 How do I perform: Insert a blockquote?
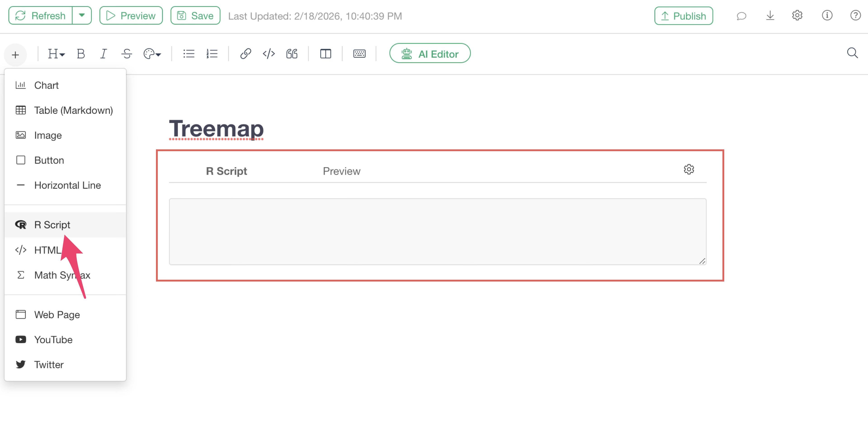click(292, 54)
